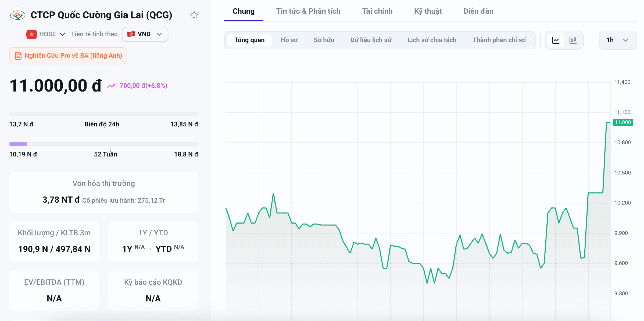The height and width of the screenshot is (321, 644).
Task: Open Lịch sử chia tách sub-tab
Action: 432,40
